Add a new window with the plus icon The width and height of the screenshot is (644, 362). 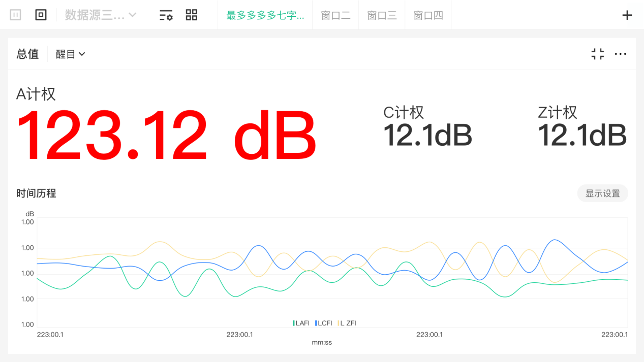point(627,15)
